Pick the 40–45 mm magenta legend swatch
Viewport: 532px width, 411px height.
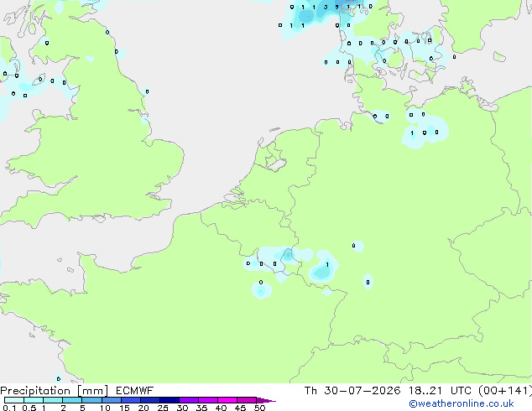pyautogui.click(x=227, y=400)
